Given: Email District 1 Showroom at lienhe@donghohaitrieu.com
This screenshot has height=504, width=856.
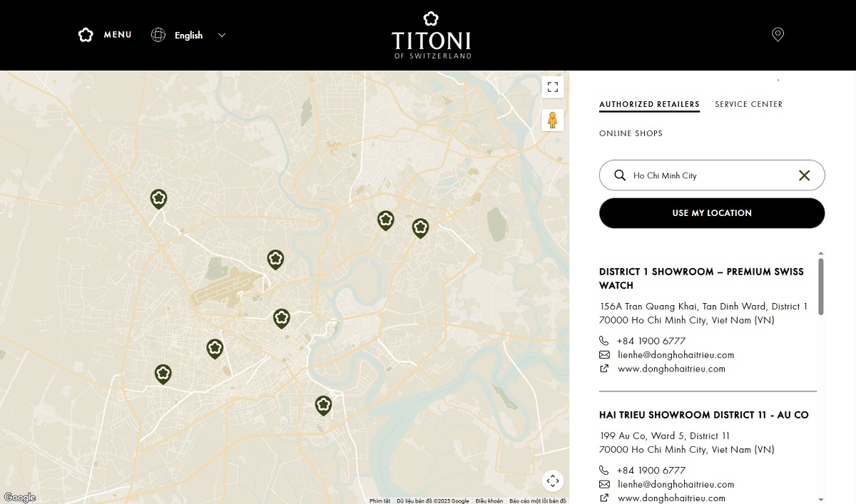Looking at the screenshot, I should pos(676,355).
